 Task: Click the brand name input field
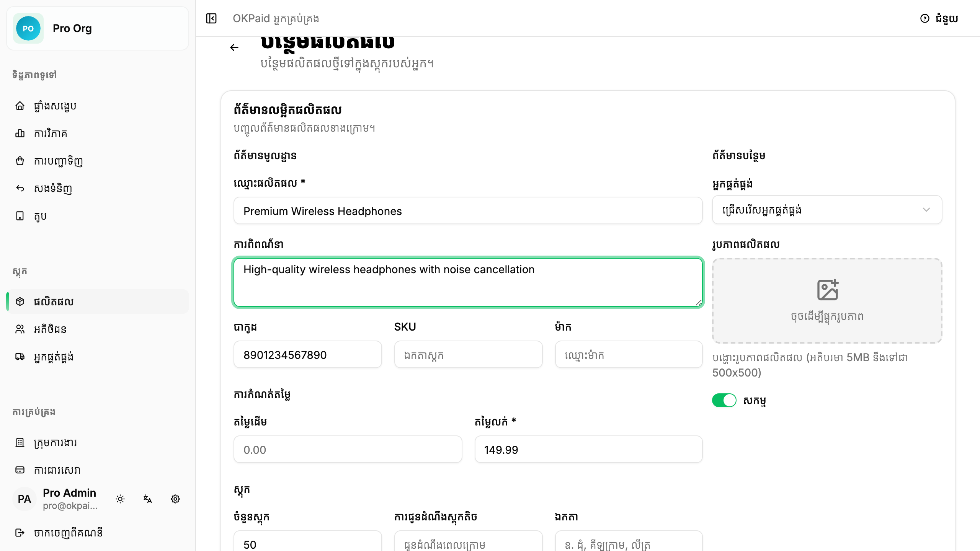(x=629, y=355)
